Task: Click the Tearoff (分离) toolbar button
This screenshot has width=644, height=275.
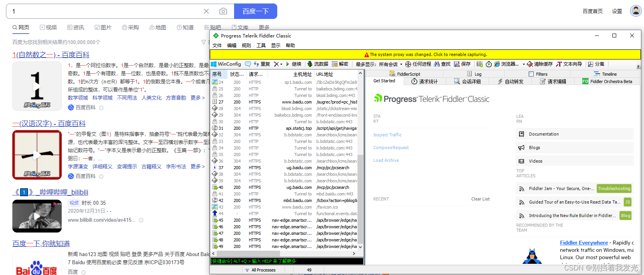Action: pos(596,64)
